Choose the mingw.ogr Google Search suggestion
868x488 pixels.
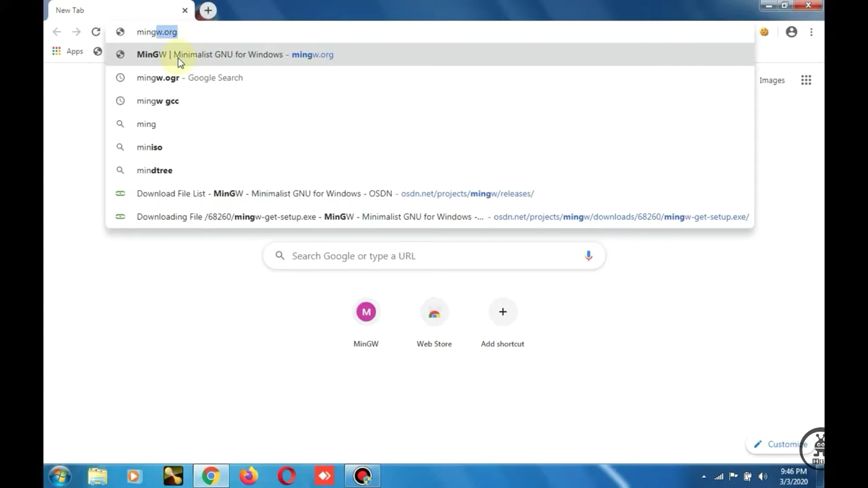click(430, 77)
